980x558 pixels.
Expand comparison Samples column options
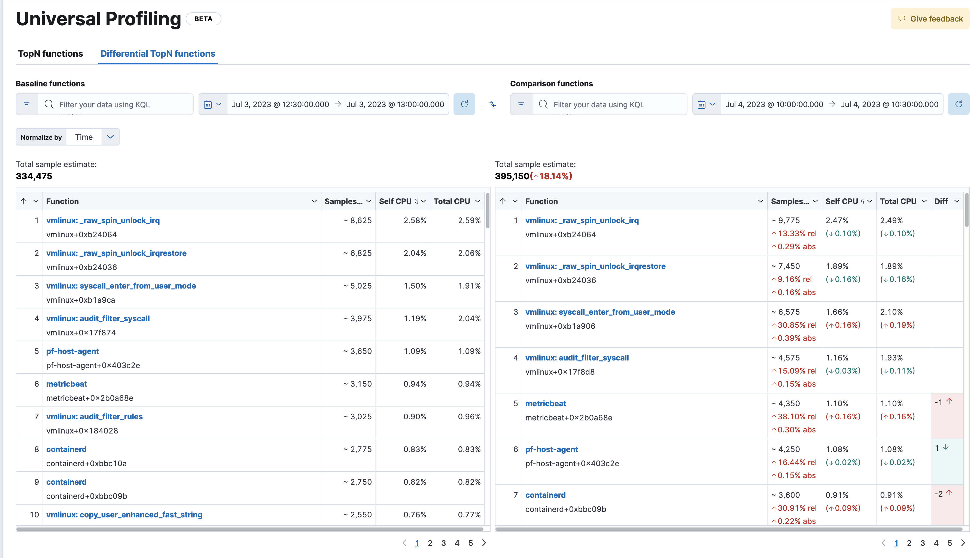tap(815, 201)
